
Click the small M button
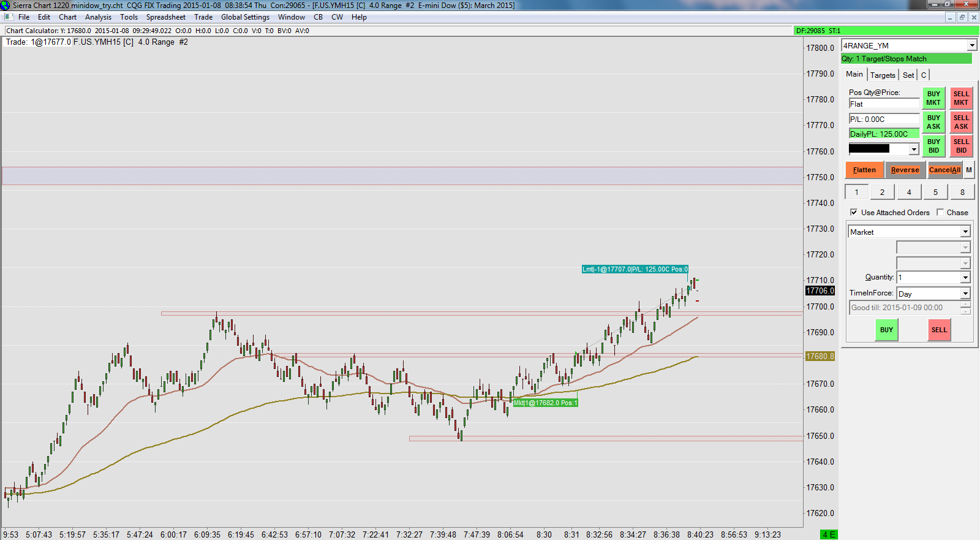point(969,170)
